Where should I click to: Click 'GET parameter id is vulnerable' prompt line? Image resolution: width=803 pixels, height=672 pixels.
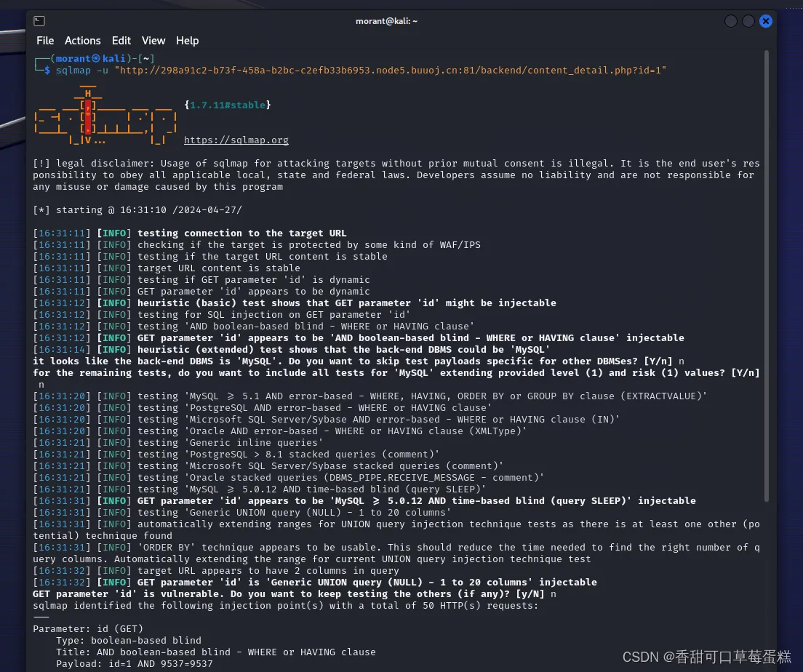(x=295, y=594)
